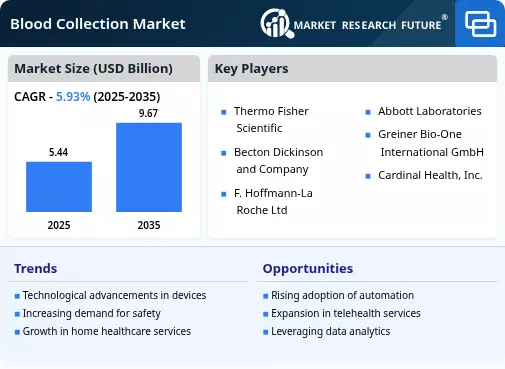Screen dimensions: 505x369
Task: Click Growth in home healthcare services item
Action: (107, 331)
